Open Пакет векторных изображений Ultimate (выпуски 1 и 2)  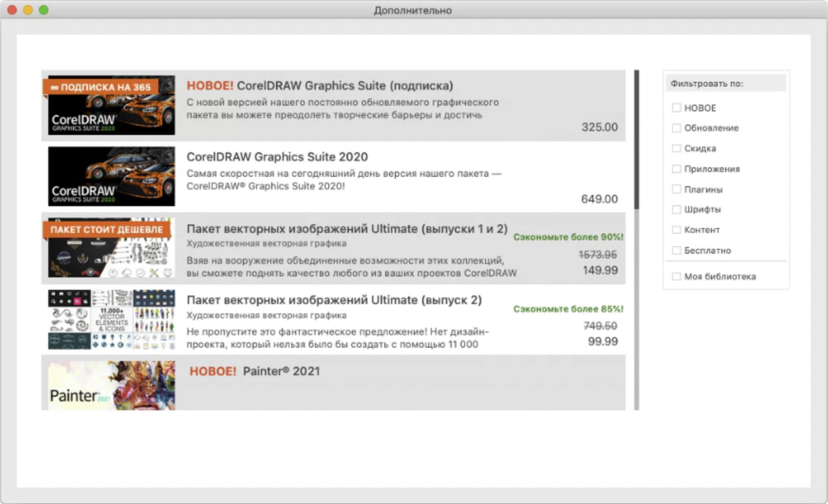347,229
